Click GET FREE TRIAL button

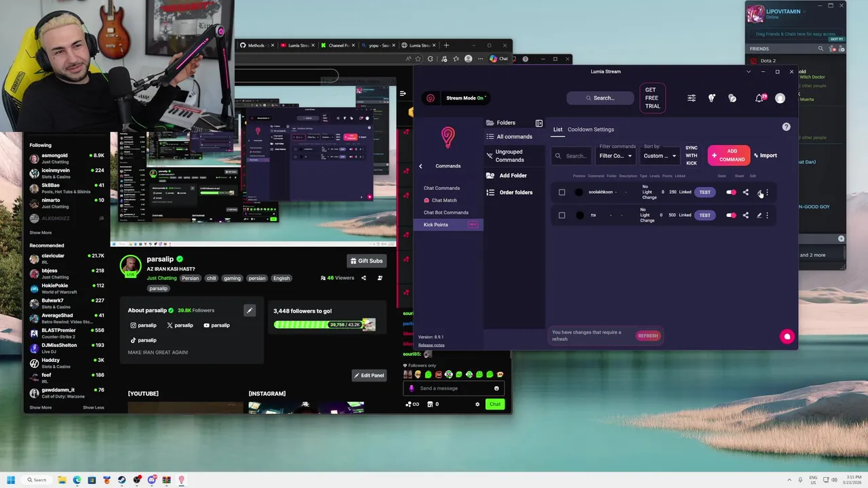pos(652,98)
